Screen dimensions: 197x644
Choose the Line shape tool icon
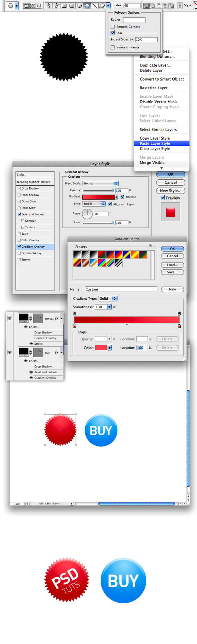click(x=95, y=5)
